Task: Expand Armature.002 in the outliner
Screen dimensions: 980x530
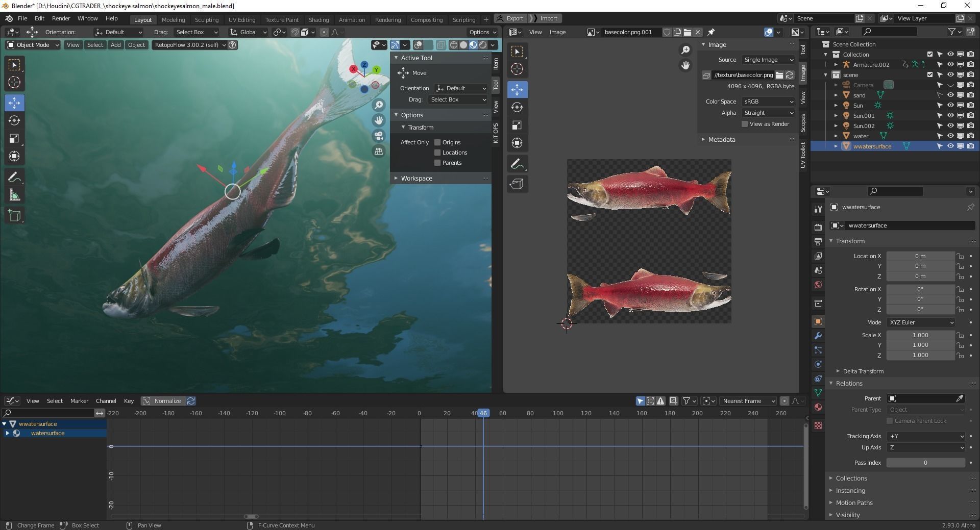Action: [x=836, y=65]
